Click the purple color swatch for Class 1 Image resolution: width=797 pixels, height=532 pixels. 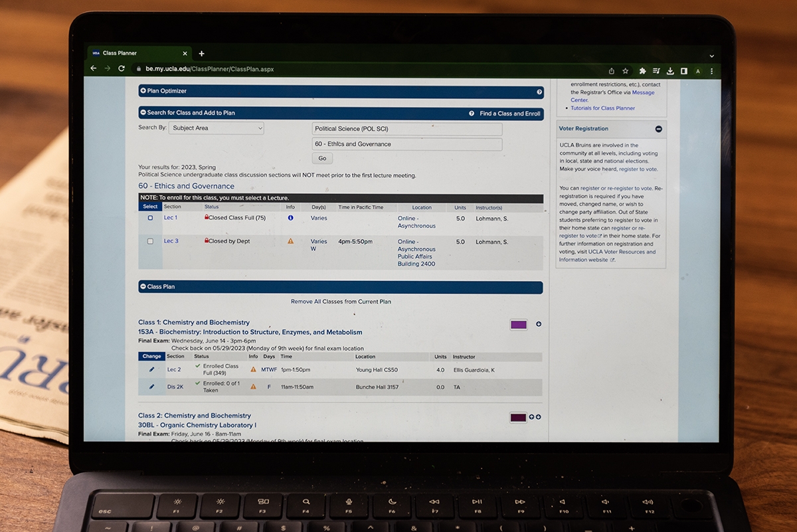[519, 325]
